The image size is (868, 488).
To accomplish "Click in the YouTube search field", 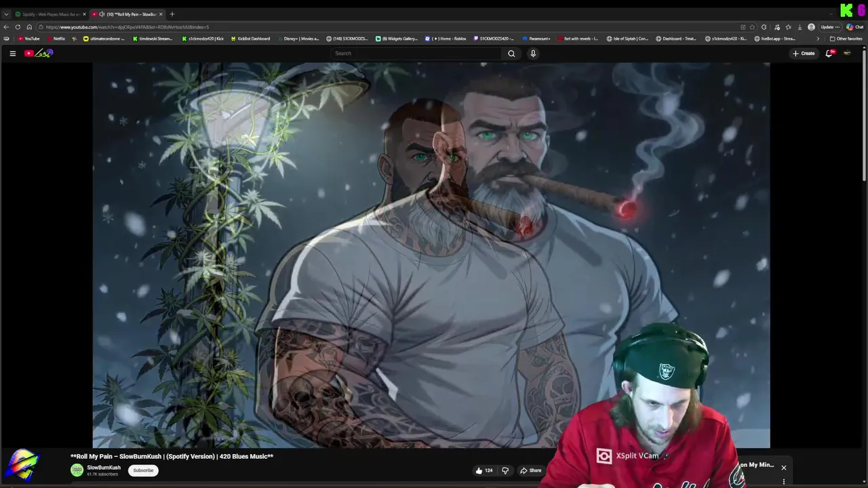I will pos(416,54).
